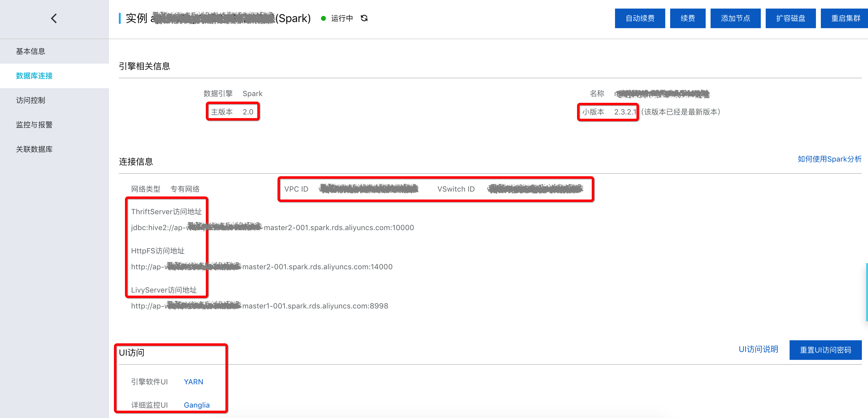Go back using the left chevron arrow
Viewport: 868px width, 418px height.
(x=54, y=18)
